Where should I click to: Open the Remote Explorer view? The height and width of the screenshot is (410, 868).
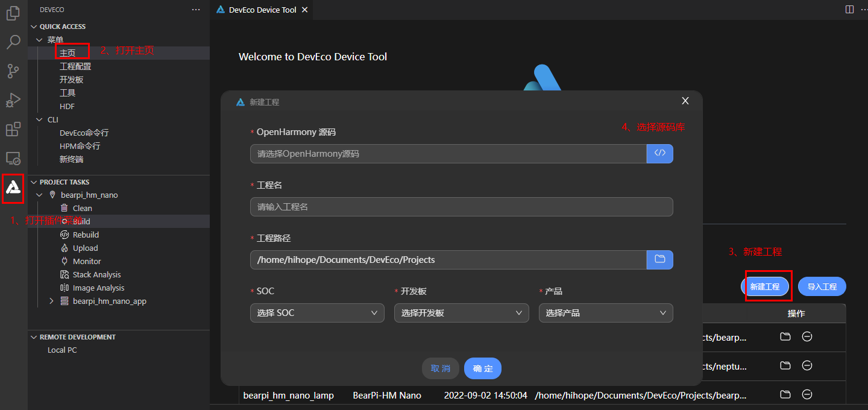13,159
